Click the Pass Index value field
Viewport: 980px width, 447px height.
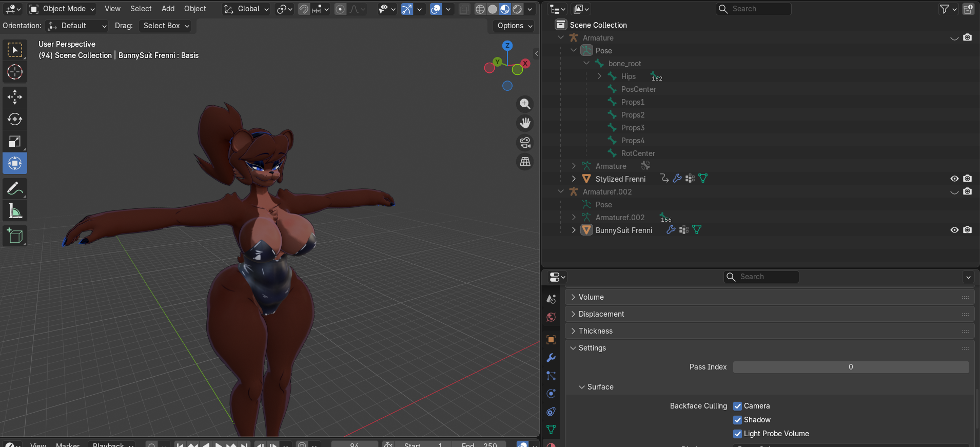click(x=851, y=367)
